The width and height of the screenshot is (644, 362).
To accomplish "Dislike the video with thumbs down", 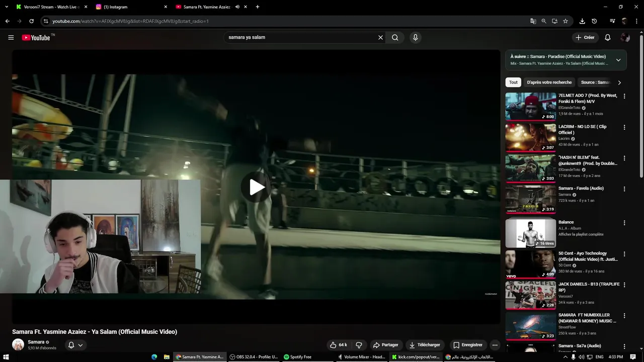I will click(359, 345).
